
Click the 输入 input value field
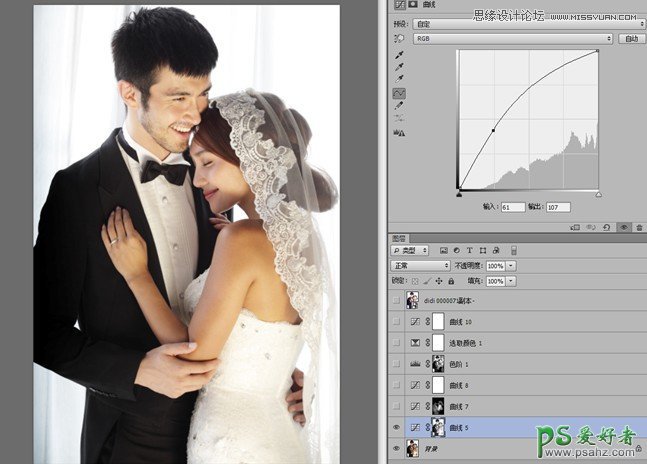[510, 207]
